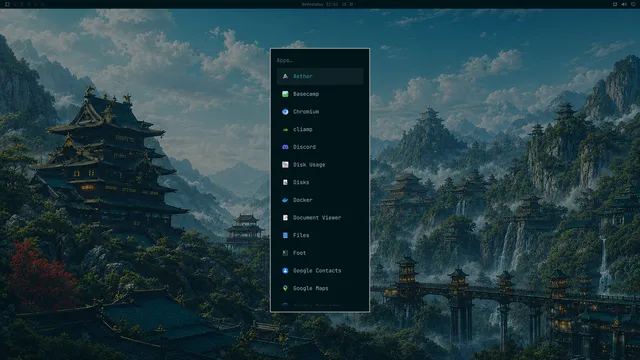Select the 'Disks' text label
Viewport: 640px width, 360px height.
[x=301, y=182]
